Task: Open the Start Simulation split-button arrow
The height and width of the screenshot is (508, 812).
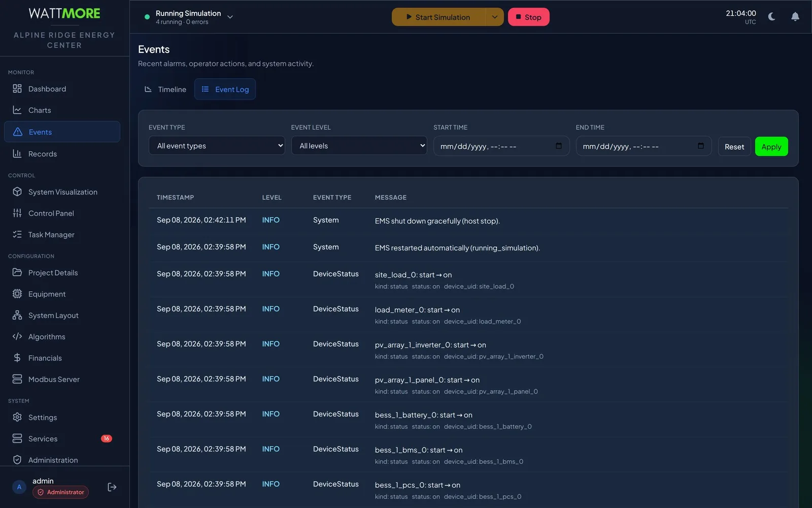Action: (494, 17)
